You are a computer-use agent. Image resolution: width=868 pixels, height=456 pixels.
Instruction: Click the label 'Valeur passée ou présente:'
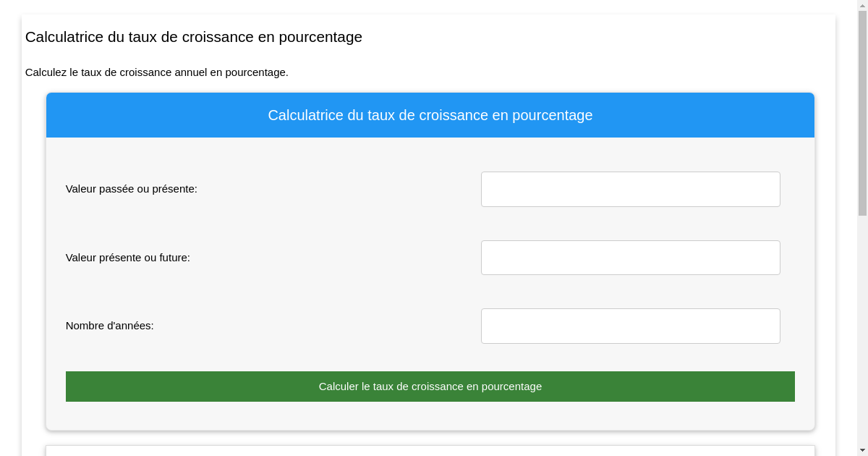[131, 189]
